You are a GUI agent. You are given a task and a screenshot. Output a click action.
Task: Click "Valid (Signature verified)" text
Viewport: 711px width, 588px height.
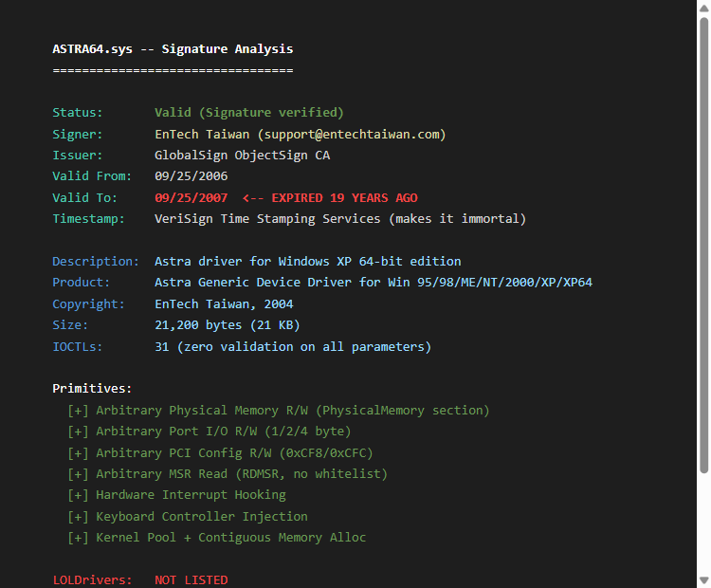click(x=249, y=113)
